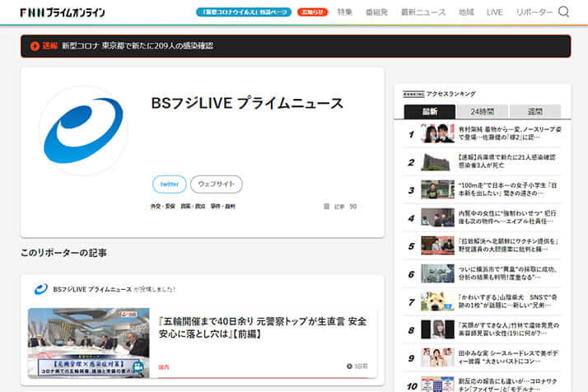Open 最新ニュース in top navigation
Image resolution: width=588 pixels, height=392 pixels.
click(423, 12)
